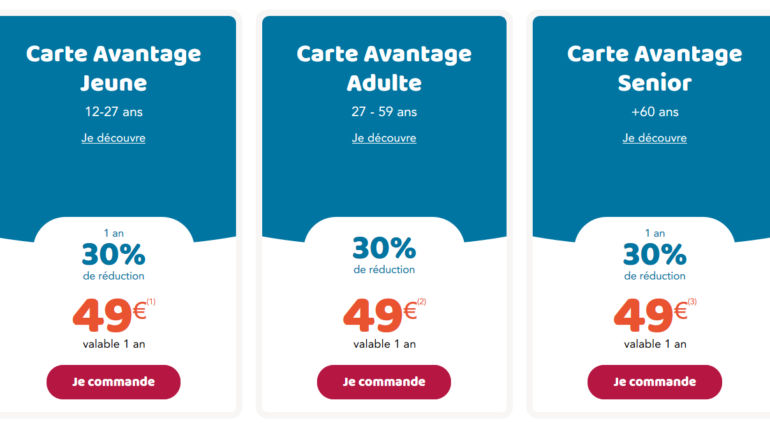The image size is (770, 430).
Task: Click footnote marker (1) beside Jeune price
Action: [151, 302]
